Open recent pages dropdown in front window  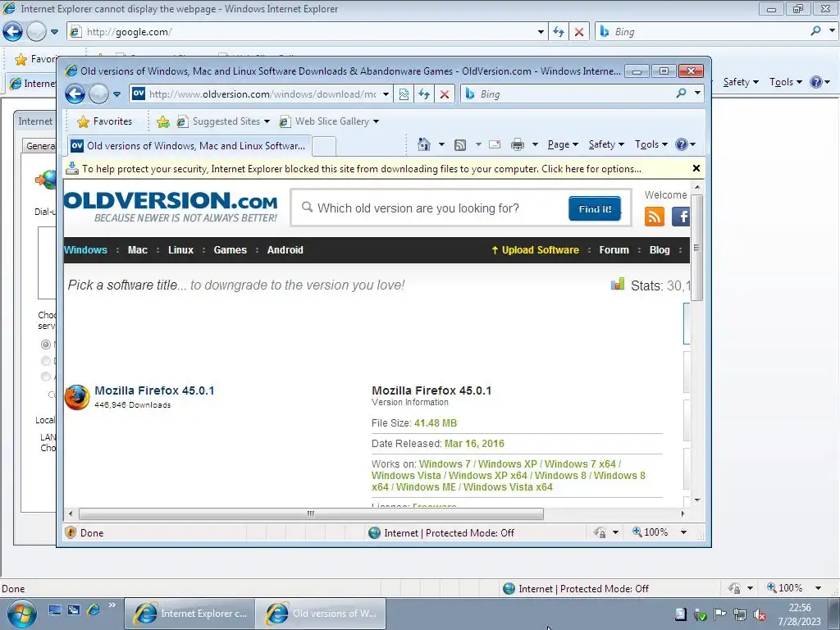[116, 94]
